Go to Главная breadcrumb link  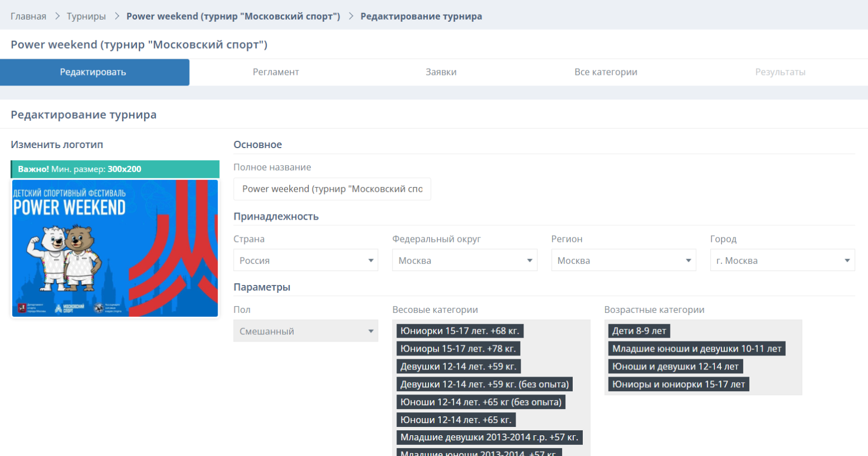click(x=29, y=16)
